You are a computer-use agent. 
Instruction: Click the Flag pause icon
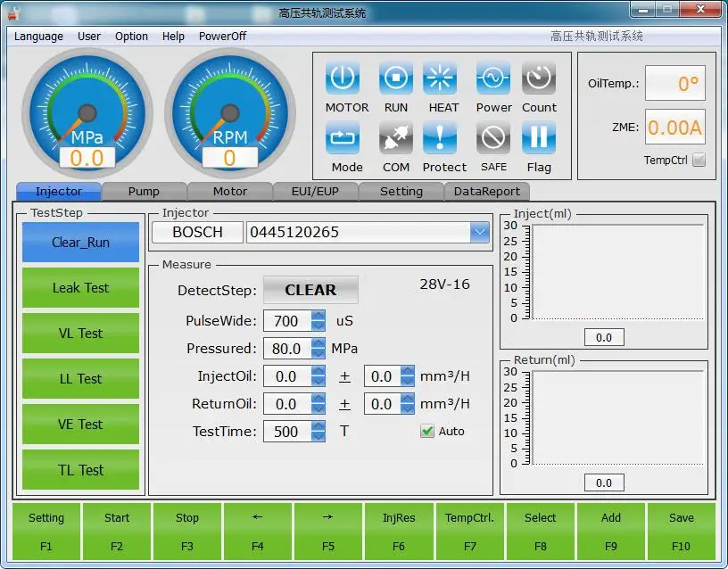tap(539, 137)
